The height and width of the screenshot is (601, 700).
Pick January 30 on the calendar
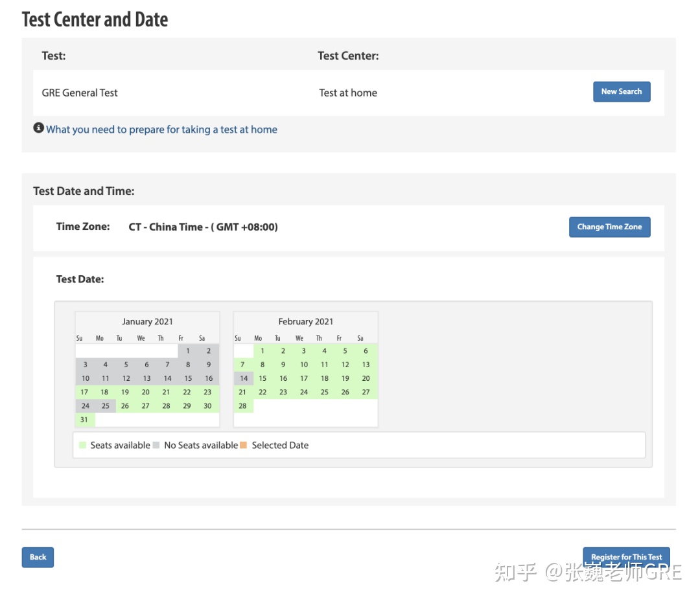(x=208, y=406)
